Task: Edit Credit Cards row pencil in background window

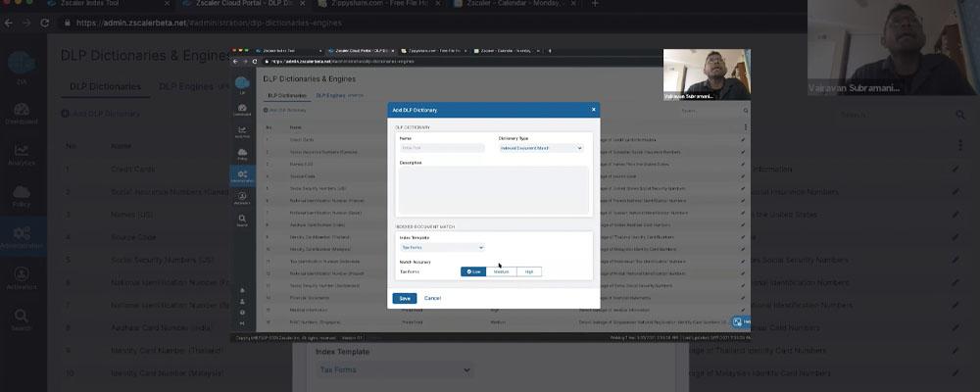Action: (955, 170)
